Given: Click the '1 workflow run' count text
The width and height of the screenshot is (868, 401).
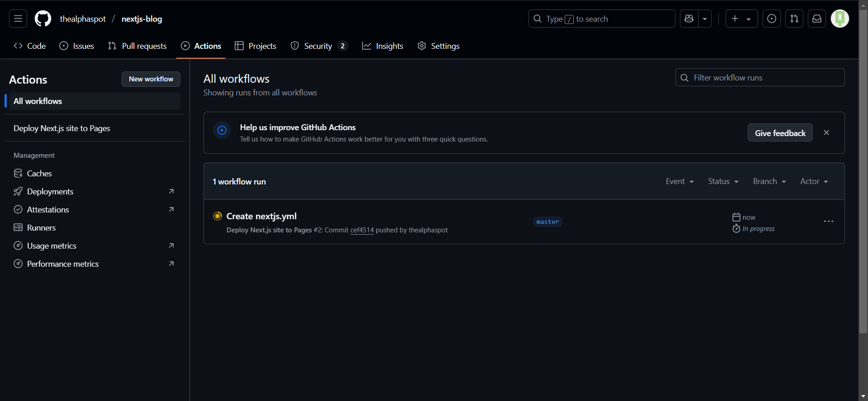Looking at the screenshot, I should click(239, 182).
